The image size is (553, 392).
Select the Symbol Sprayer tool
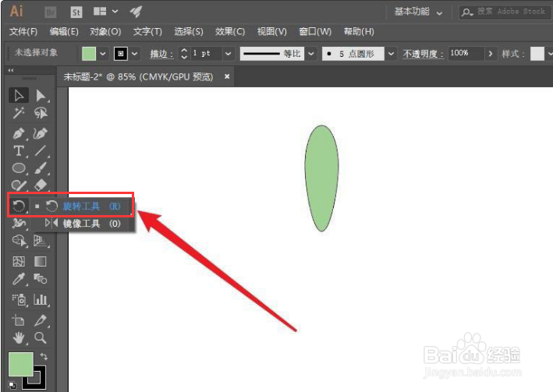(19, 299)
